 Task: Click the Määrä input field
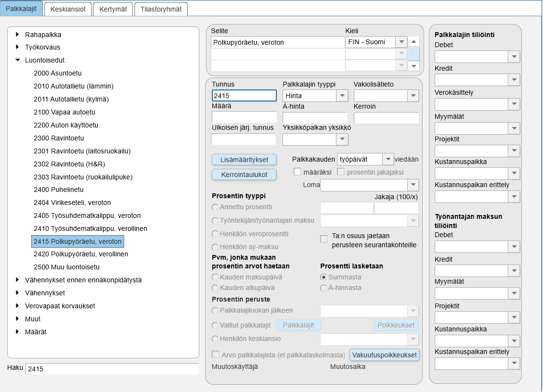pos(244,117)
